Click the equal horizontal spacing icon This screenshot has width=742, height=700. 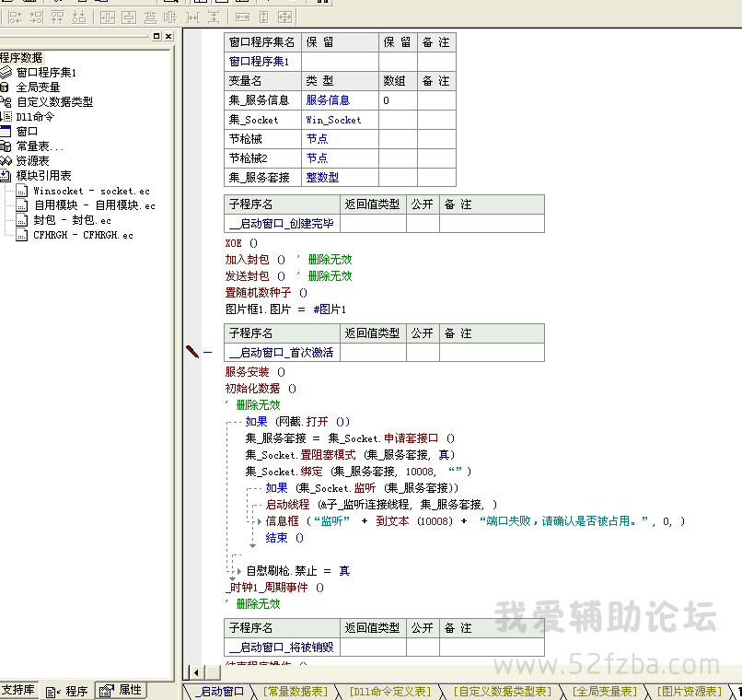click(x=192, y=17)
